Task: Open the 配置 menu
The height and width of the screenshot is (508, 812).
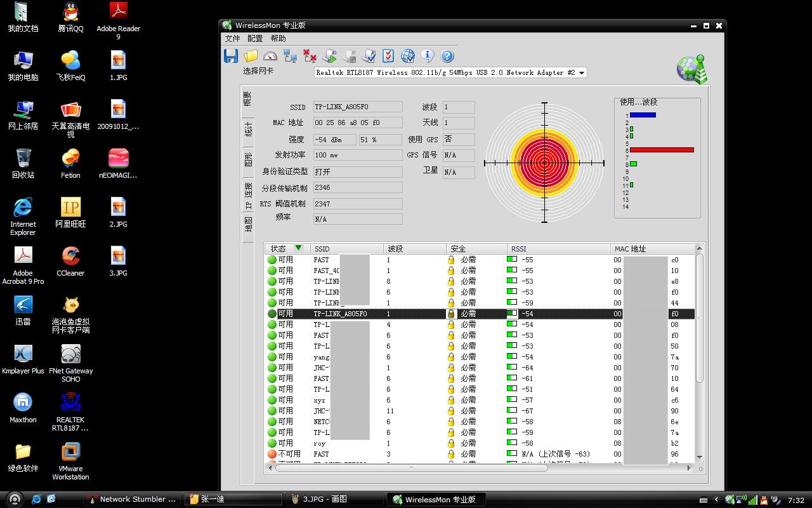Action: coord(255,39)
